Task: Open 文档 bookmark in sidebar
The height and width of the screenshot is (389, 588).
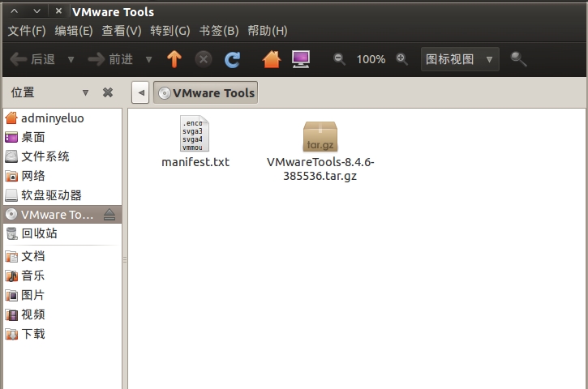Action: pyautogui.click(x=62, y=256)
